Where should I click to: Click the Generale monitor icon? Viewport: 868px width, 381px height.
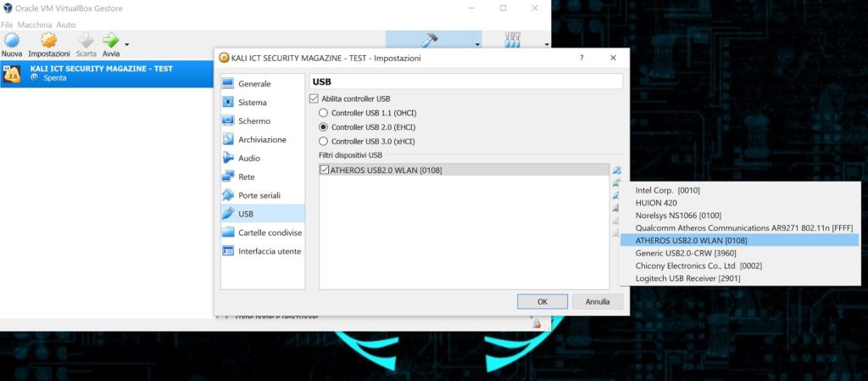(x=228, y=84)
